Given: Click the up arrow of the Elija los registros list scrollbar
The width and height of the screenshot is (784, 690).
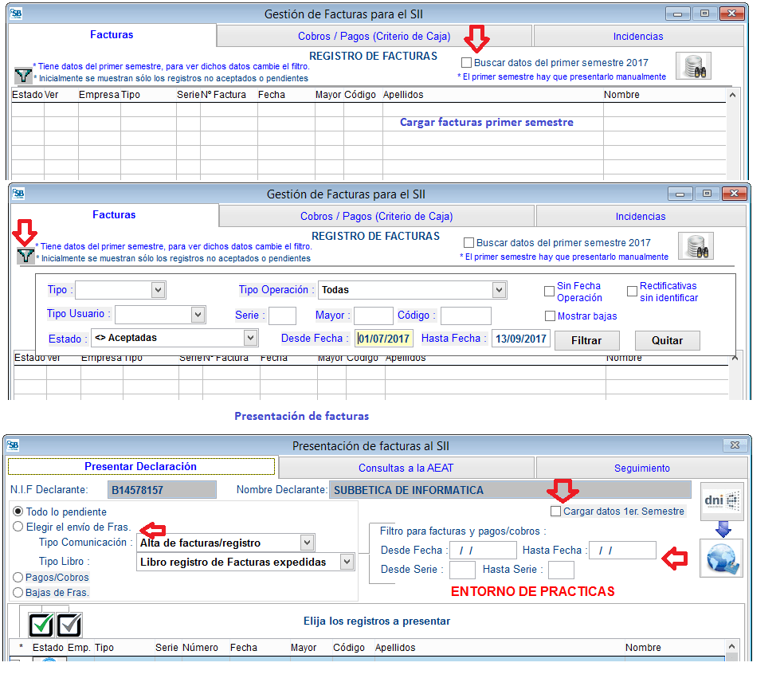Looking at the screenshot, I should point(731,648).
